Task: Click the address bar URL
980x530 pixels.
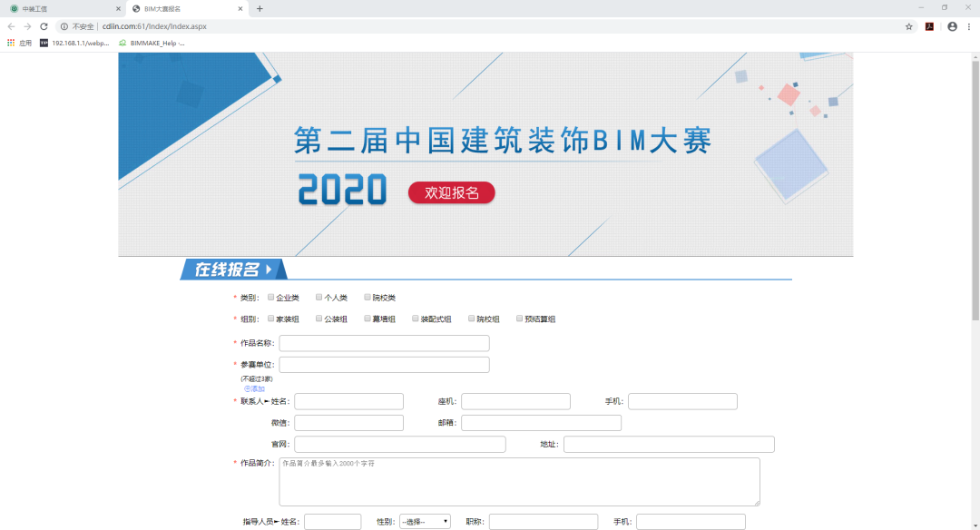Action: click(x=154, y=26)
